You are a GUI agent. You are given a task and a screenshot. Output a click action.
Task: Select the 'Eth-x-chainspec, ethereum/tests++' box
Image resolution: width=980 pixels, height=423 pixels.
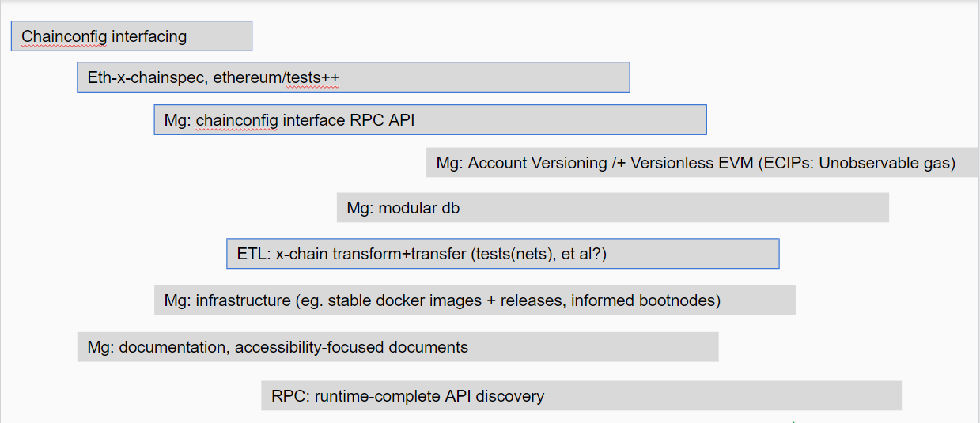[354, 77]
